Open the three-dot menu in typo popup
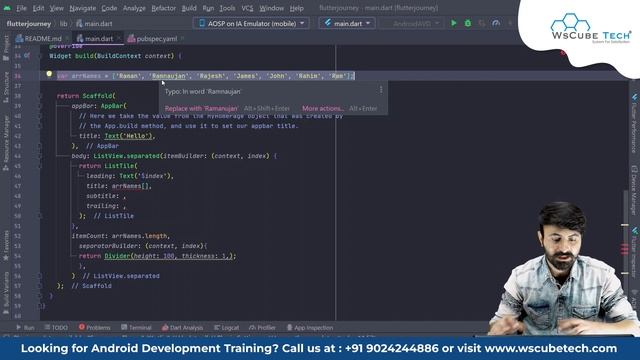 (x=381, y=90)
